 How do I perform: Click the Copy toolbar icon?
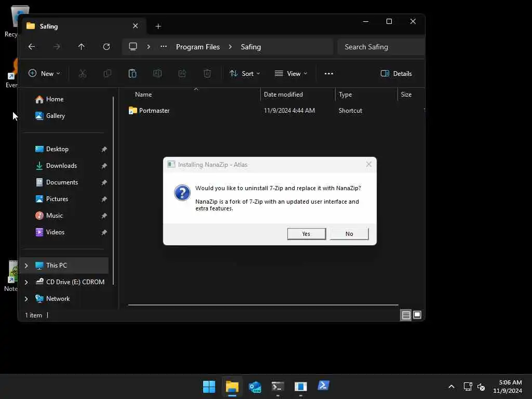tap(107, 74)
